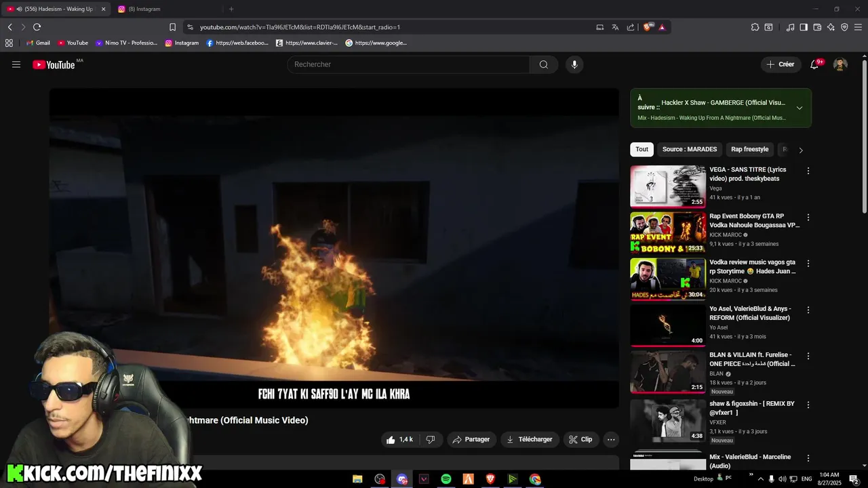Open options for Vodka review music video
This screenshot has height=488, width=868.
[808, 264]
